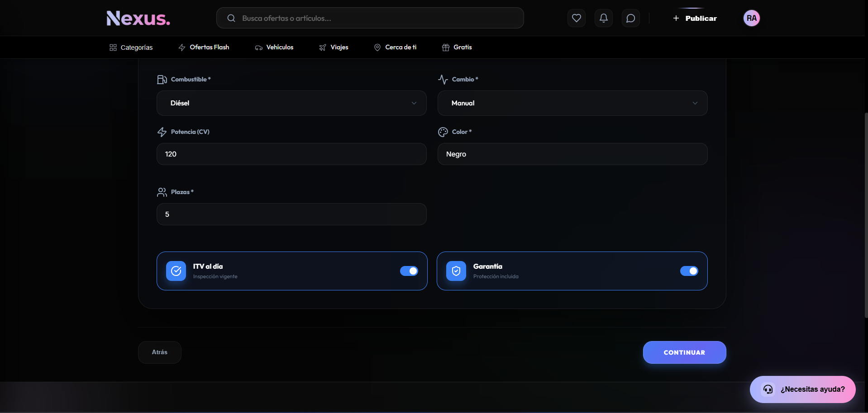Click the Garantía shield icon
The image size is (868, 413).
[456, 271]
